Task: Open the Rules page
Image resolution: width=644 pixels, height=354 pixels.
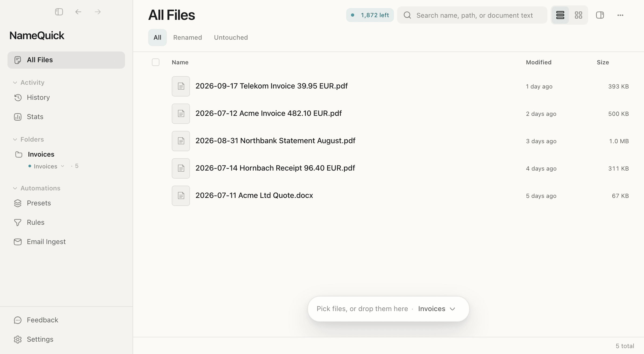Action: pyautogui.click(x=66, y=223)
